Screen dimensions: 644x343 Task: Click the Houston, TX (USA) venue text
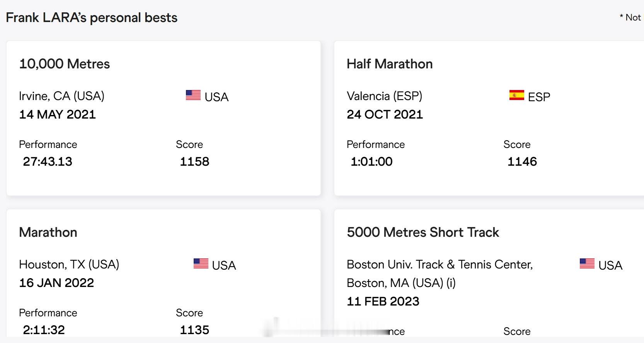69,264
